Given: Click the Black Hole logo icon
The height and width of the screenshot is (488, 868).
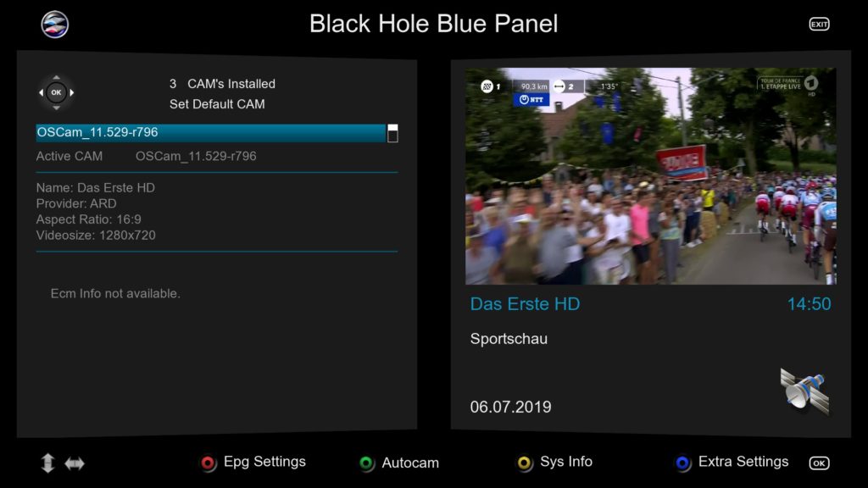Looking at the screenshot, I should (55, 25).
